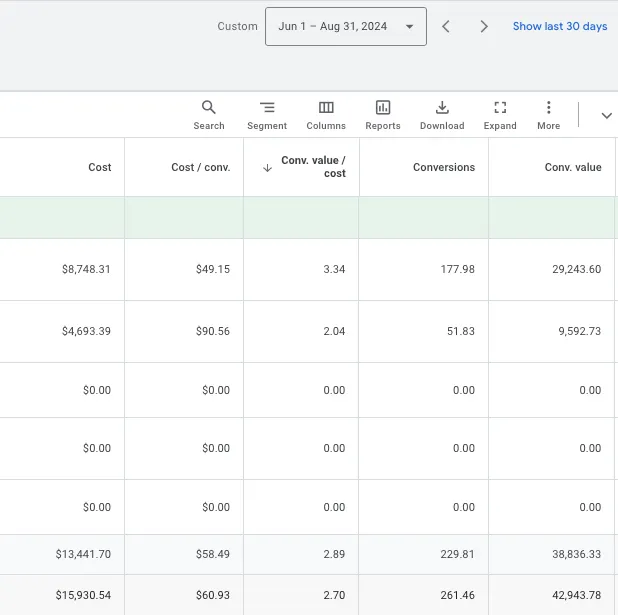The width and height of the screenshot is (618, 615).
Task: Open the Segment menu
Action: pyautogui.click(x=267, y=115)
